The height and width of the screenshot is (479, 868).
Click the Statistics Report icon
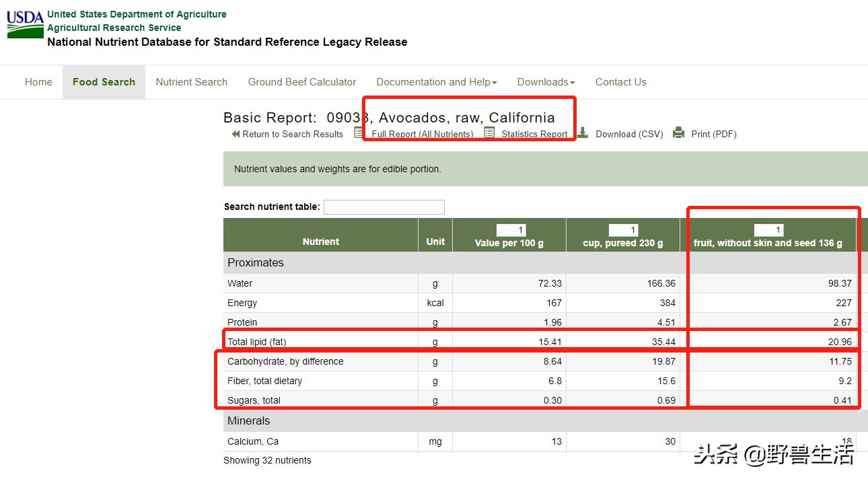click(489, 133)
